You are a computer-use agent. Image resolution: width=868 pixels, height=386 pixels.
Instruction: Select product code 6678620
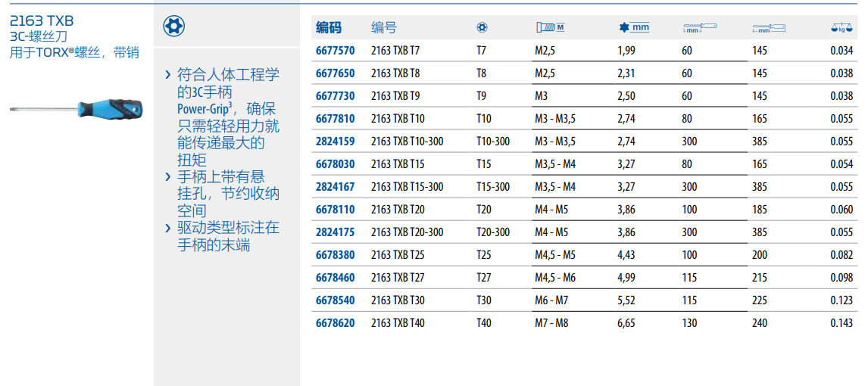point(335,323)
